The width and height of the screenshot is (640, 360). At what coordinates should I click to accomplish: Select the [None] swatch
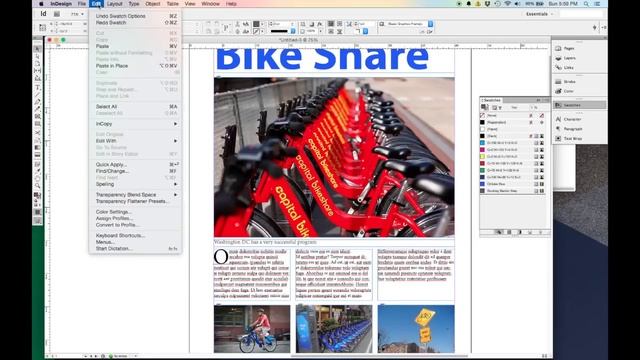pyautogui.click(x=513, y=116)
